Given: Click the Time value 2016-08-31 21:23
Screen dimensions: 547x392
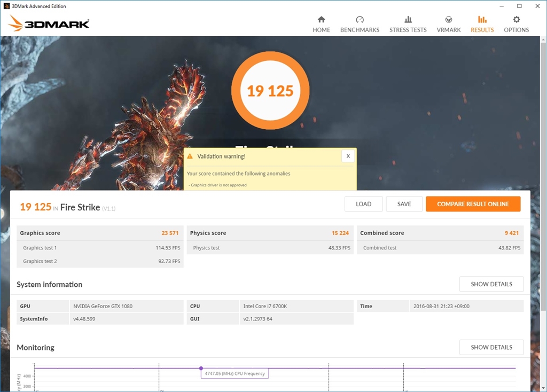Looking at the screenshot, I should 441,306.
